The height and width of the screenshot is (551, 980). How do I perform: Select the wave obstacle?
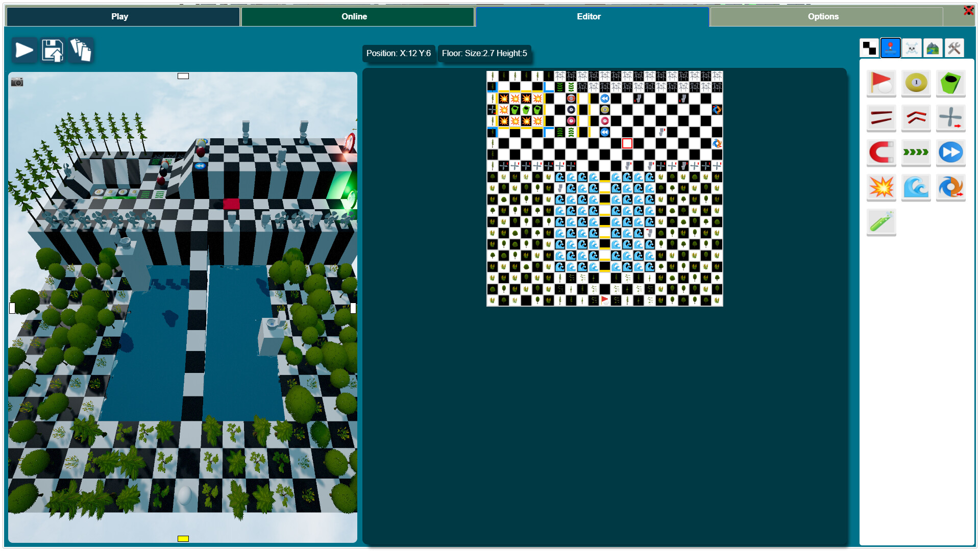click(916, 187)
